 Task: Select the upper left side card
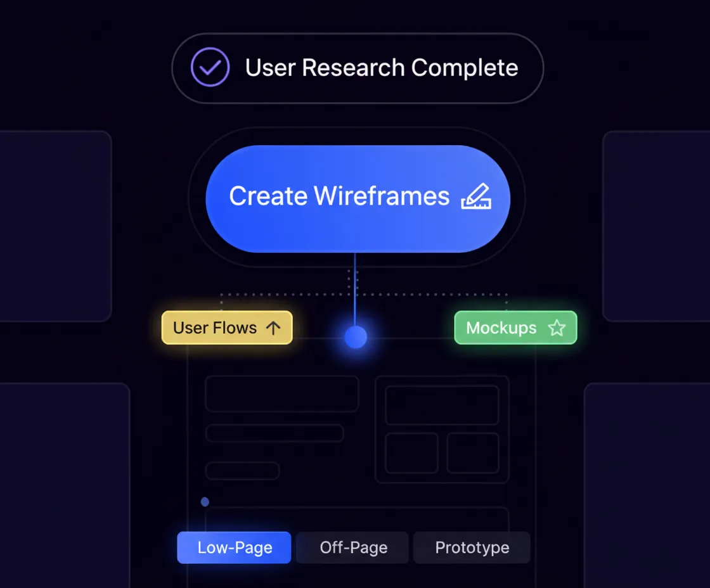coord(55,226)
